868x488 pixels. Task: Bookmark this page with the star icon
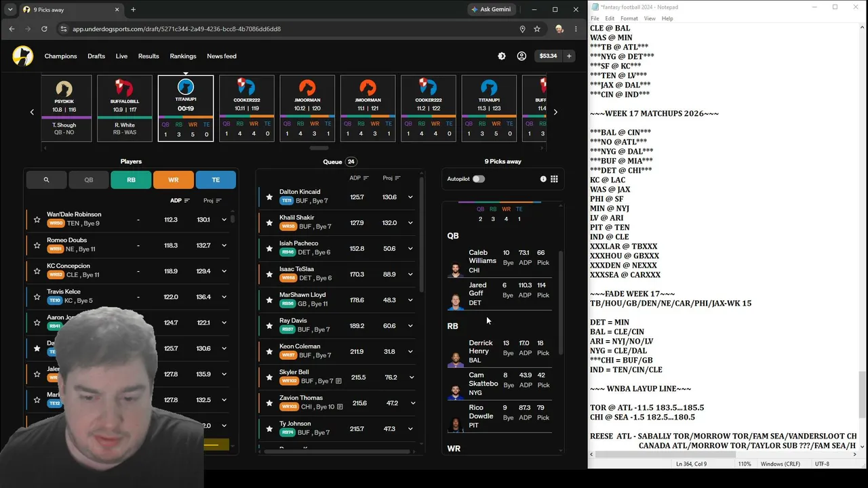537,29
